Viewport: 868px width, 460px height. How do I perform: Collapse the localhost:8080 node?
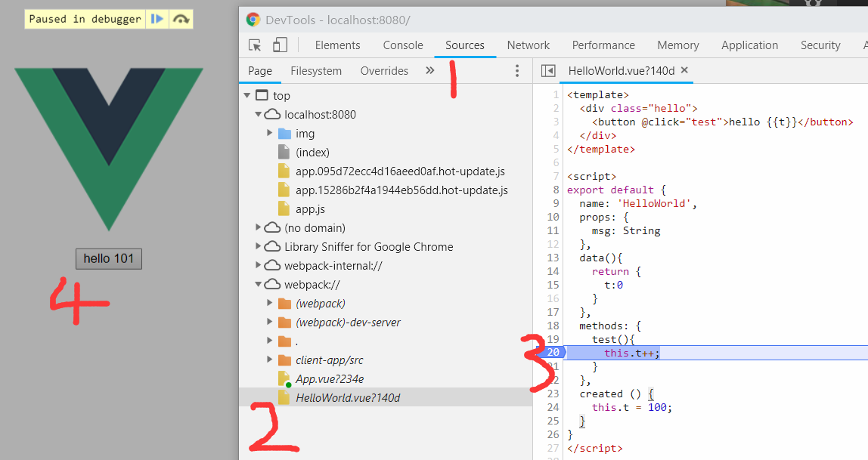(x=258, y=115)
